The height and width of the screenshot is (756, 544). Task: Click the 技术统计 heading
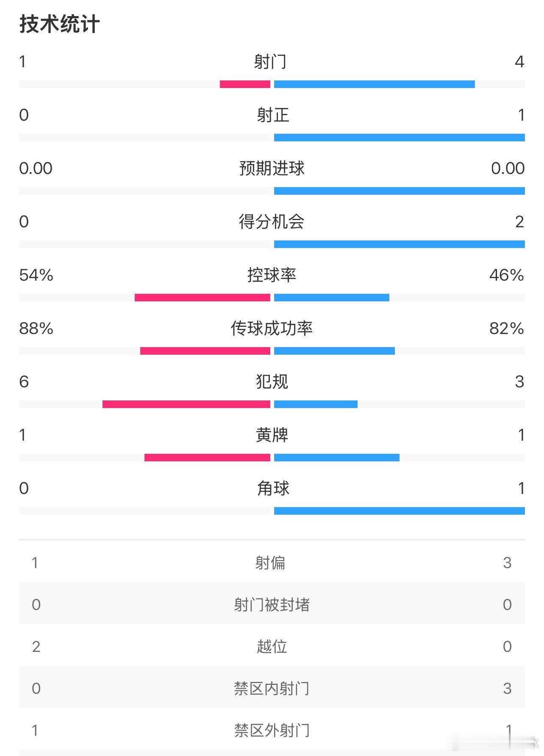point(60,24)
